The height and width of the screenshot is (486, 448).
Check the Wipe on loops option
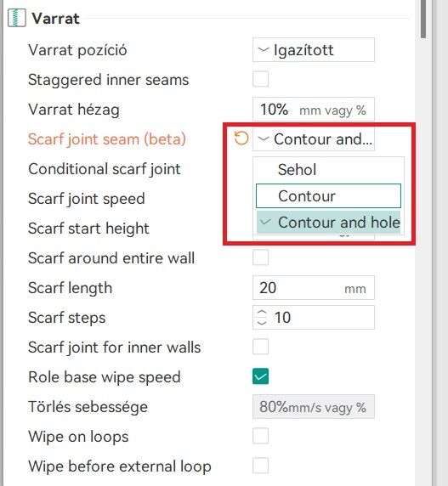click(x=260, y=436)
